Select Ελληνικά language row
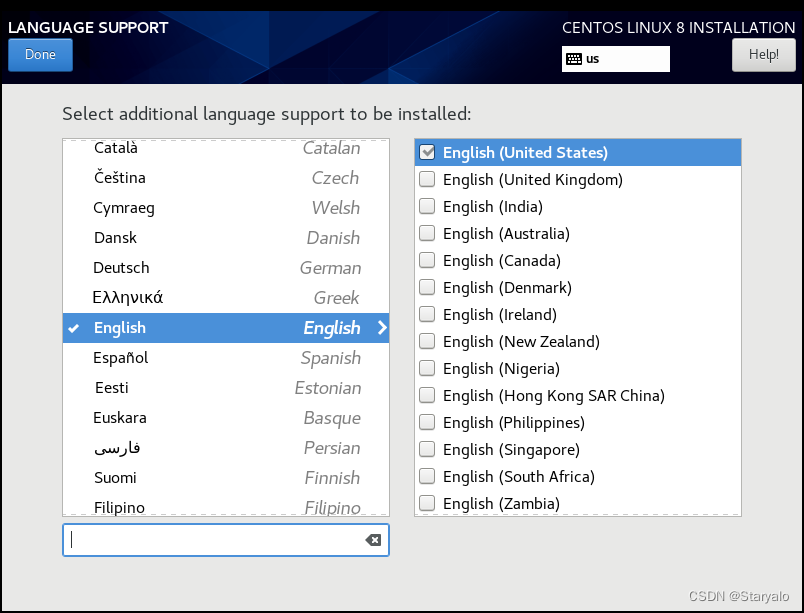The height and width of the screenshot is (613, 804). (226, 298)
